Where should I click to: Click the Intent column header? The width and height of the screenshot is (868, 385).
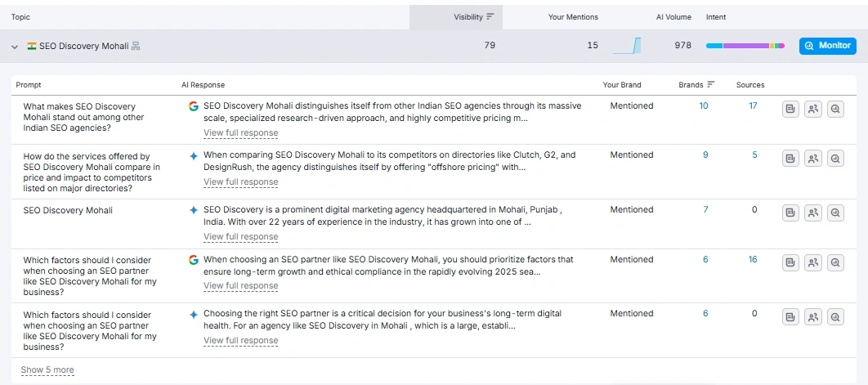(x=716, y=17)
